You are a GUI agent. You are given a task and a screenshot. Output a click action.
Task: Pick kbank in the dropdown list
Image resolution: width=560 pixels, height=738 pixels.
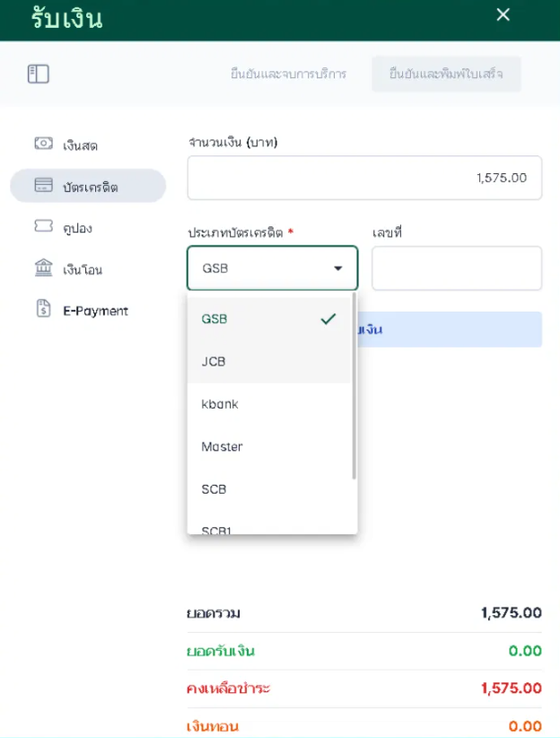click(x=220, y=404)
